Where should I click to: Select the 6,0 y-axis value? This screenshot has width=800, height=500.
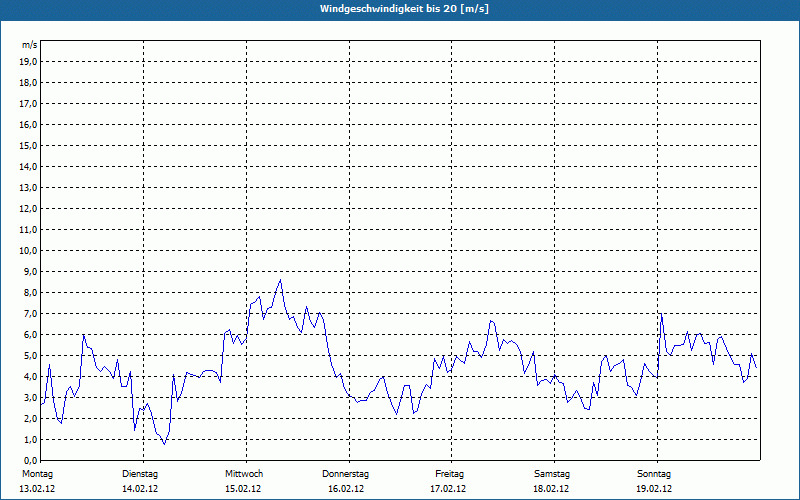31,335
